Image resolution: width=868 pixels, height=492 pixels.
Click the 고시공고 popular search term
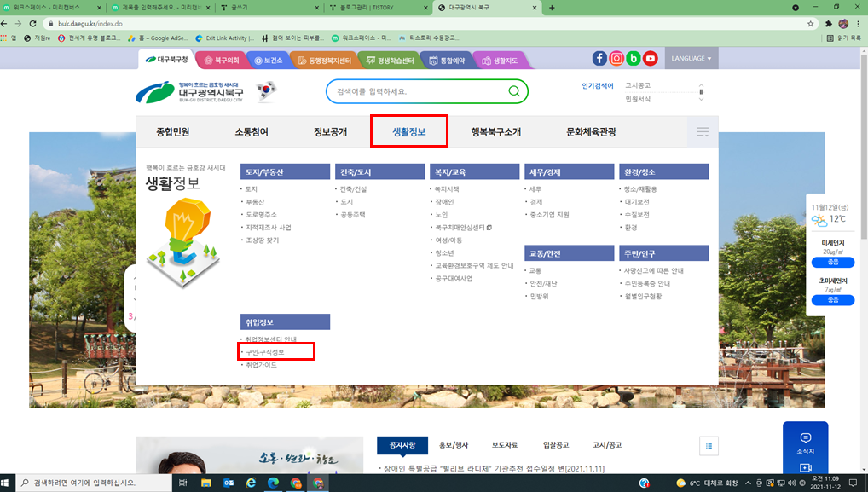pos(638,85)
